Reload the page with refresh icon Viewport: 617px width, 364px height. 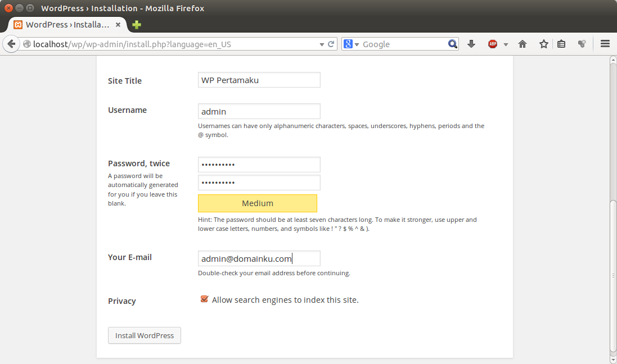(x=331, y=44)
